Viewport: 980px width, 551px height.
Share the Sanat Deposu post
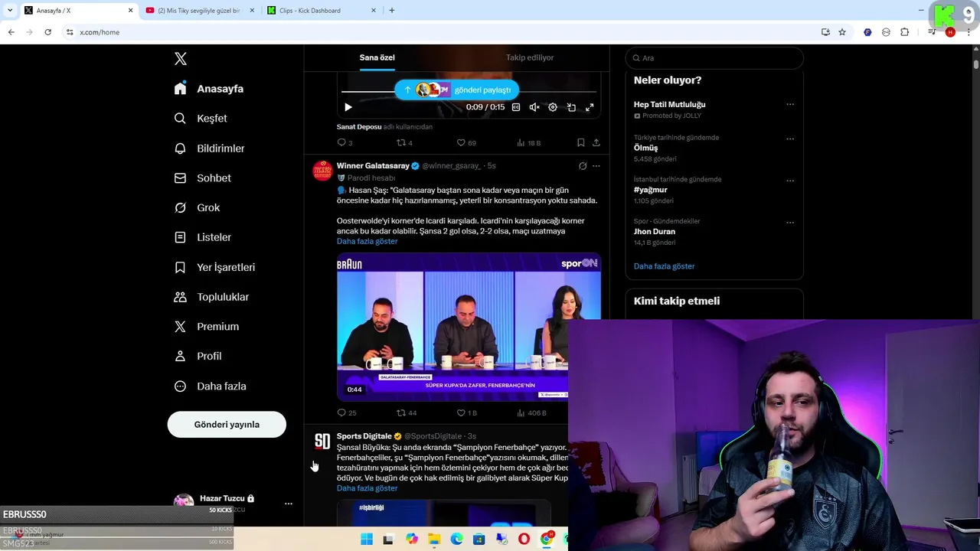click(x=596, y=143)
